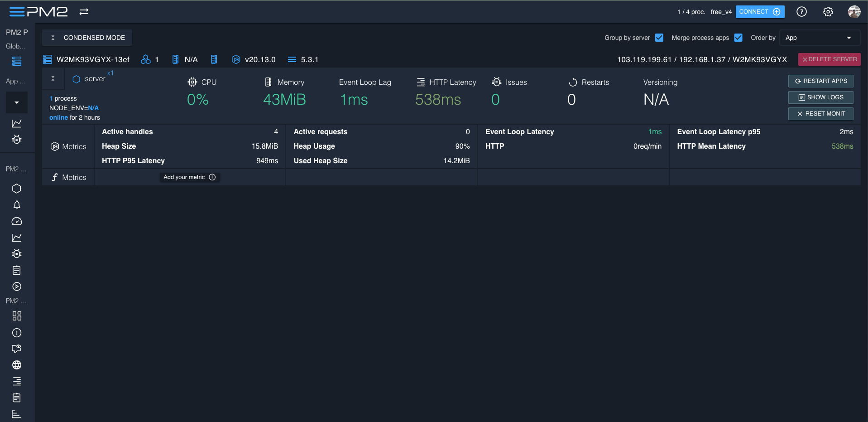This screenshot has width=868, height=422.
Task: Open the chat bubble with eye icon
Action: click(x=17, y=349)
